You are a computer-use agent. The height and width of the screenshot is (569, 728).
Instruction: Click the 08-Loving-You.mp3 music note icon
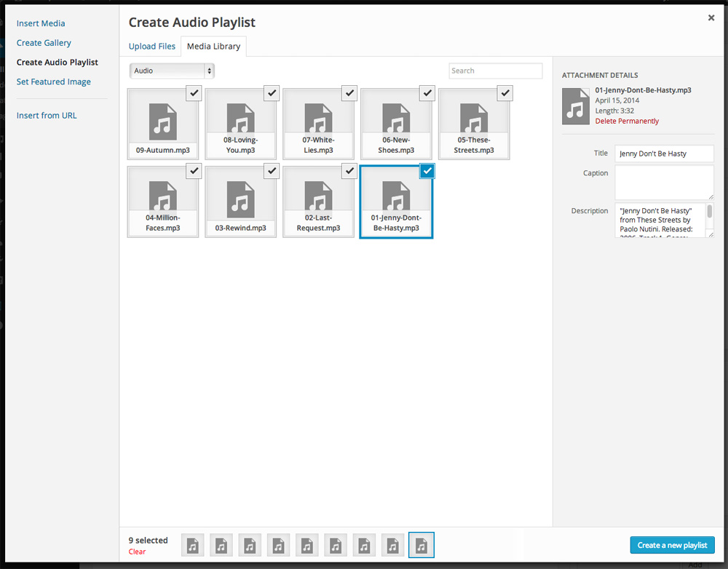pos(240,118)
